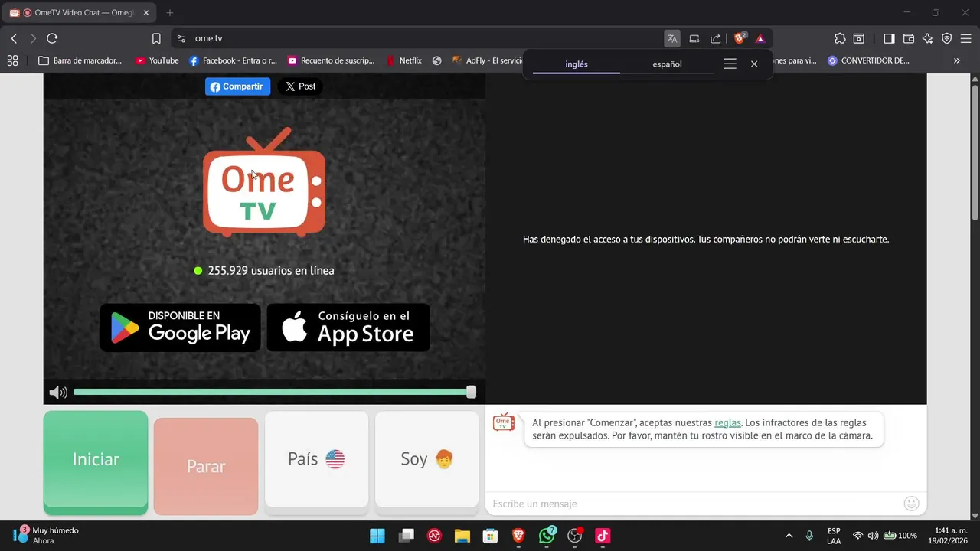Open the browser main hamburger menu
980x551 pixels.
pos(966,38)
